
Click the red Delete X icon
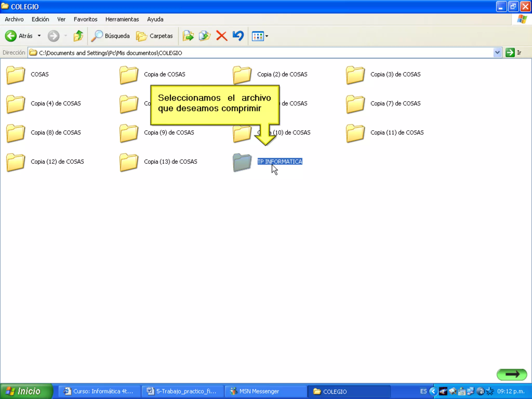click(222, 36)
